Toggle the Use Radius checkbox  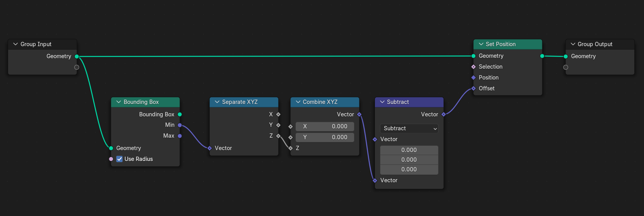119,159
